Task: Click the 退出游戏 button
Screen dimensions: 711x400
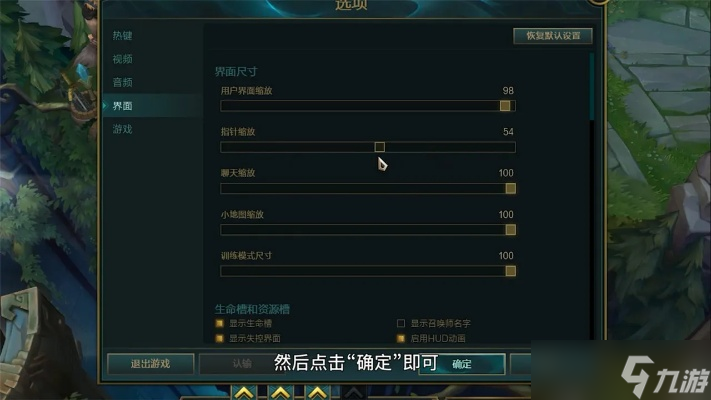Action: [x=151, y=364]
